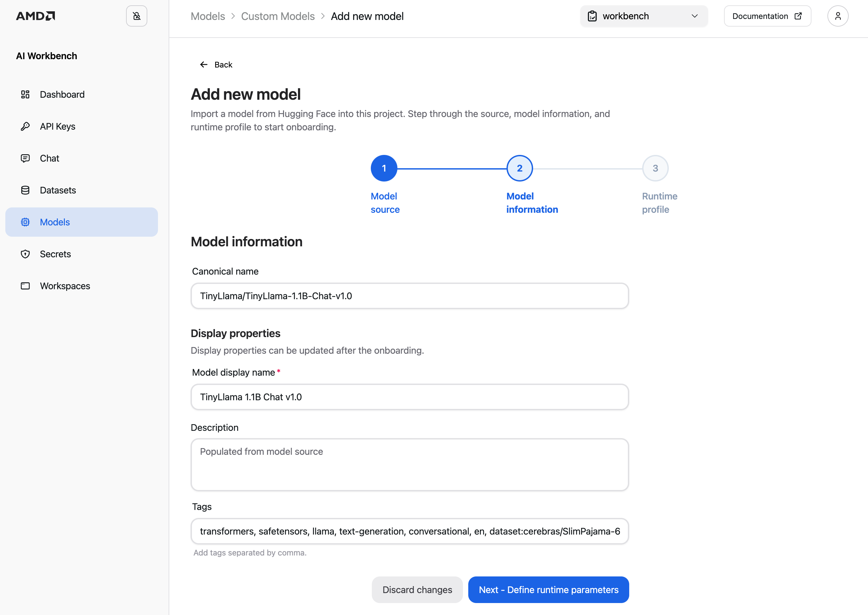
Task: Click the Secrets shield icon
Action: [x=25, y=254]
